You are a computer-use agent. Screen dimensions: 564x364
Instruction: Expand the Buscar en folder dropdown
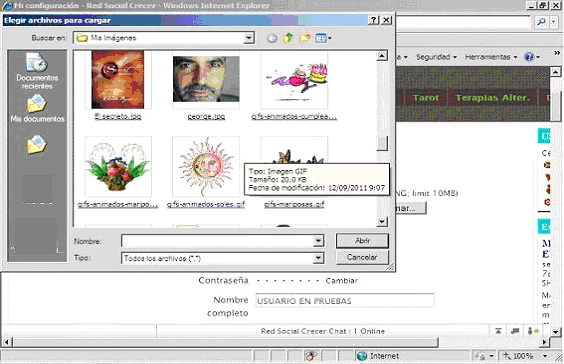(248, 38)
